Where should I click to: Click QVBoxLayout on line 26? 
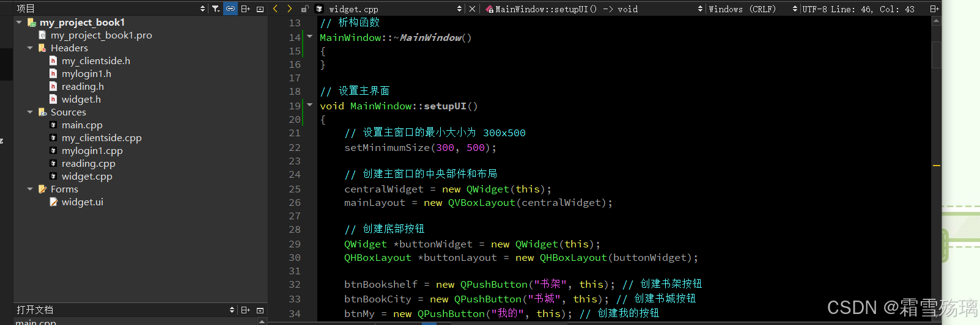[482, 202]
